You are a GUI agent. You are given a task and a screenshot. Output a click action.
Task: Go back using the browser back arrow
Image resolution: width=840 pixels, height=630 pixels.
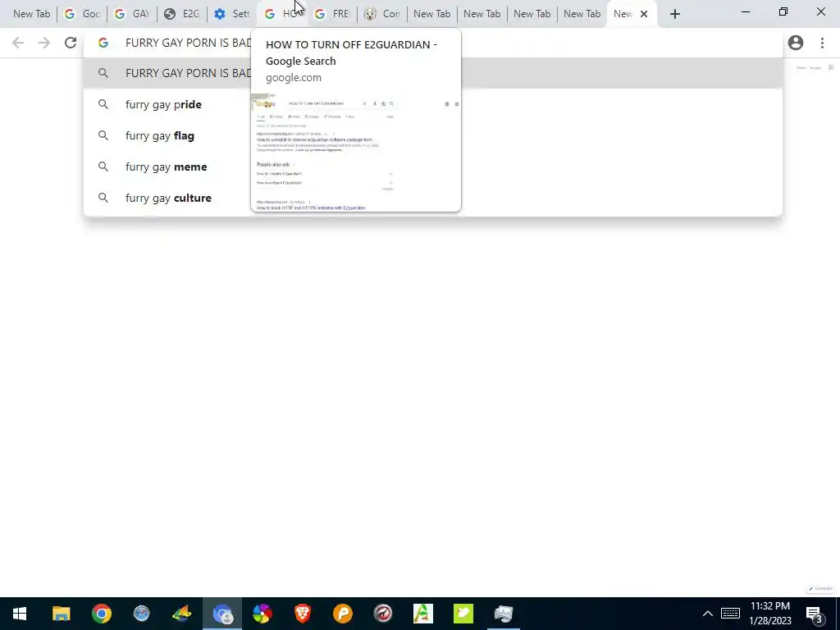18,43
